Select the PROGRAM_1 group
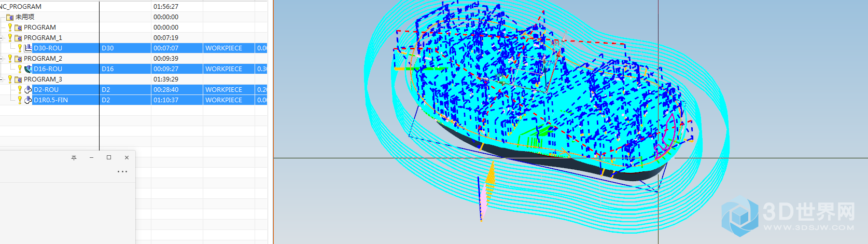The height and width of the screenshot is (244, 868). [x=43, y=37]
